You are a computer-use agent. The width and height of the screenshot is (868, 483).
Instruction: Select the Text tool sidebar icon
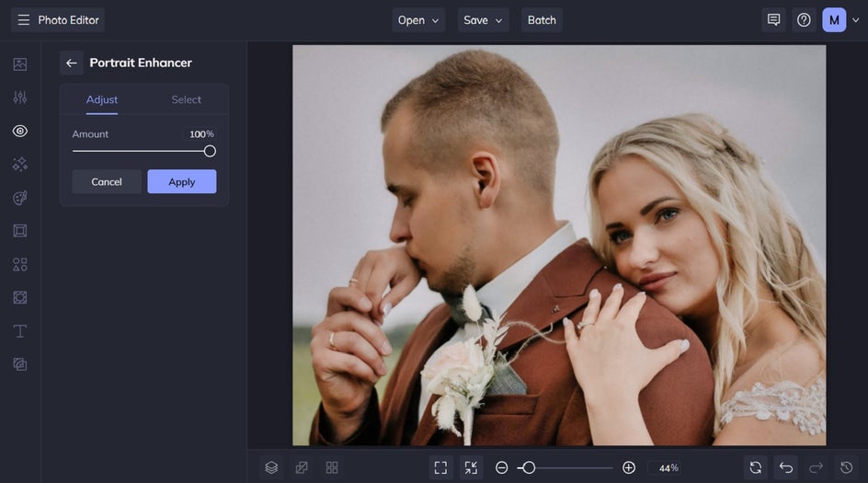[x=20, y=331]
